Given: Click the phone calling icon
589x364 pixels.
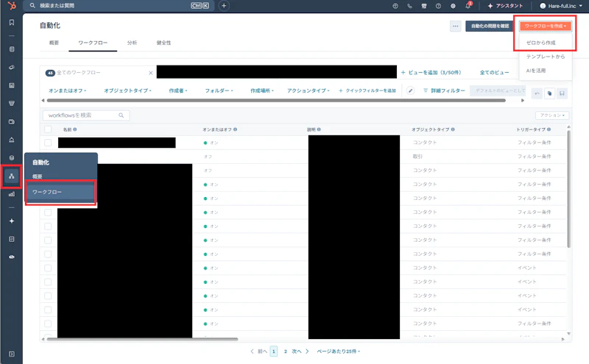Looking at the screenshot, I should [x=409, y=6].
